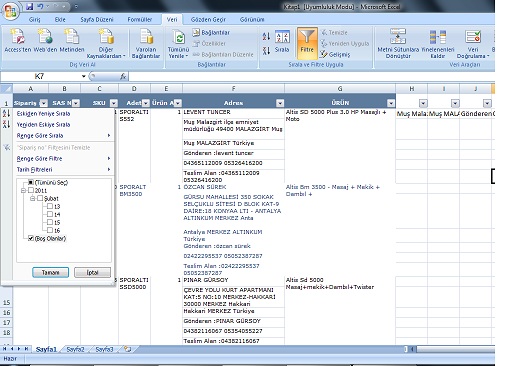Switch to the Ekle ribbon tab
This screenshot has height=366, width=511.
(60, 19)
